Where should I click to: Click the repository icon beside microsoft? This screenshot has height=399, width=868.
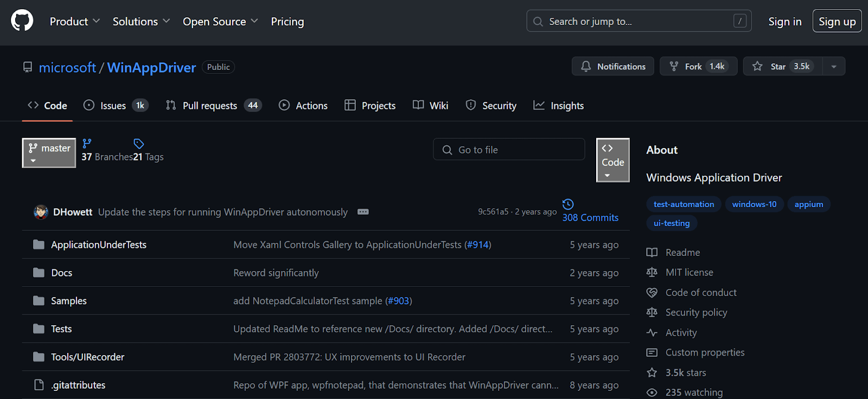point(28,67)
